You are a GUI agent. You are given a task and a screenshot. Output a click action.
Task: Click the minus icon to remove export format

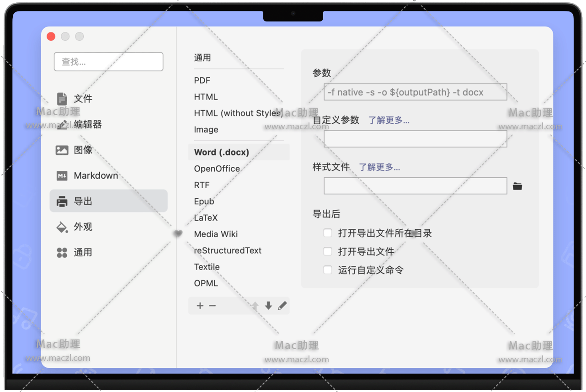click(213, 306)
